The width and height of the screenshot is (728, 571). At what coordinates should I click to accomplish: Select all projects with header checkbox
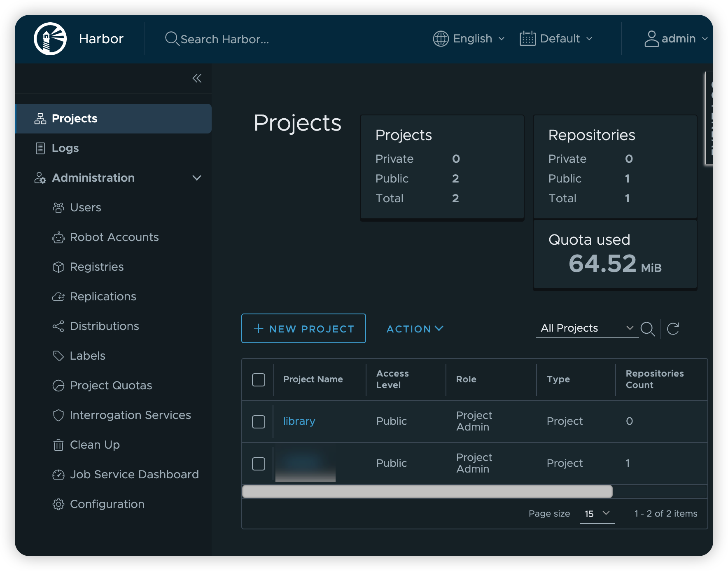(259, 380)
